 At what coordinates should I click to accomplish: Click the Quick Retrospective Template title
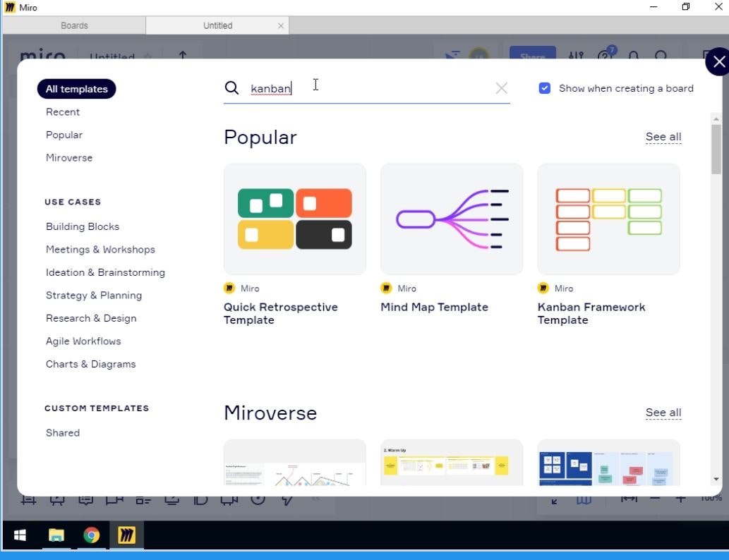coord(281,314)
